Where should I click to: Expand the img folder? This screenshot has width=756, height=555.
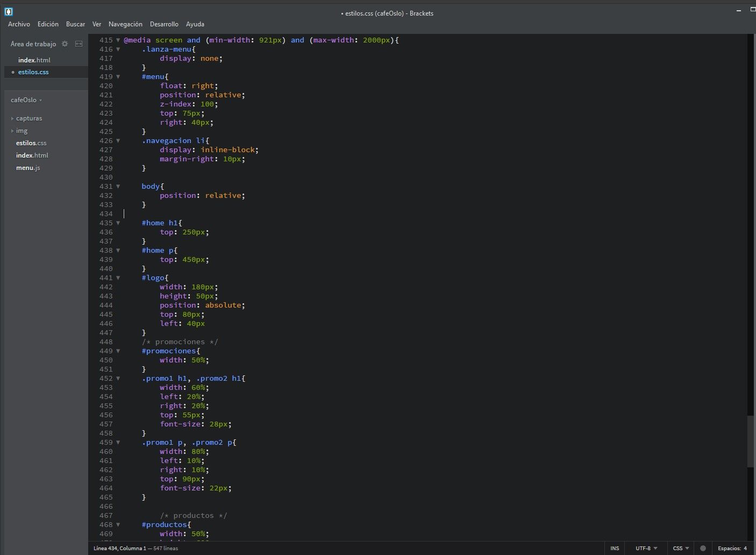click(x=22, y=131)
